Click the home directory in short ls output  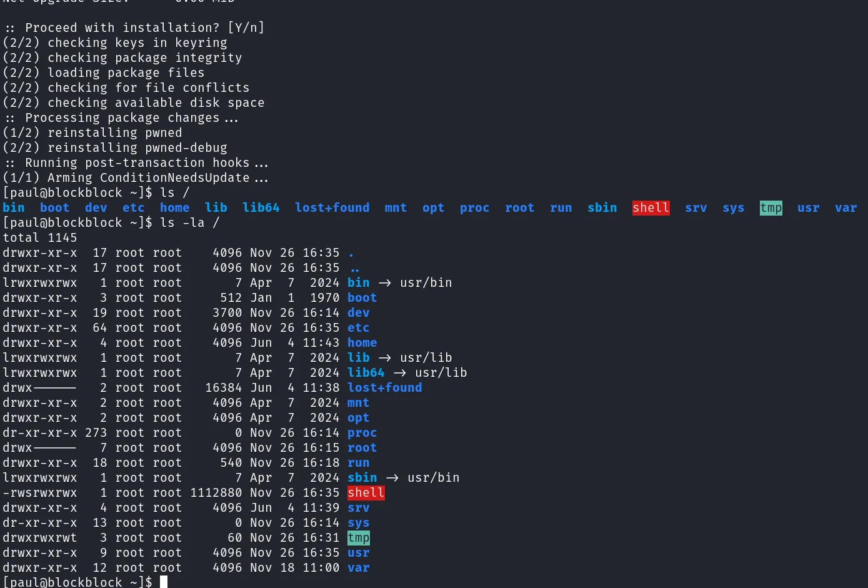[x=175, y=207]
